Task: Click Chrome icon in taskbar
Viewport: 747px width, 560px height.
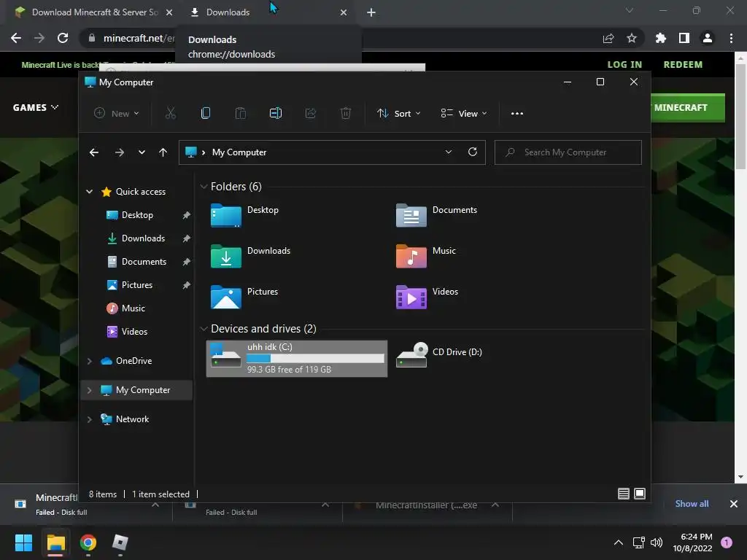Action: click(x=88, y=542)
